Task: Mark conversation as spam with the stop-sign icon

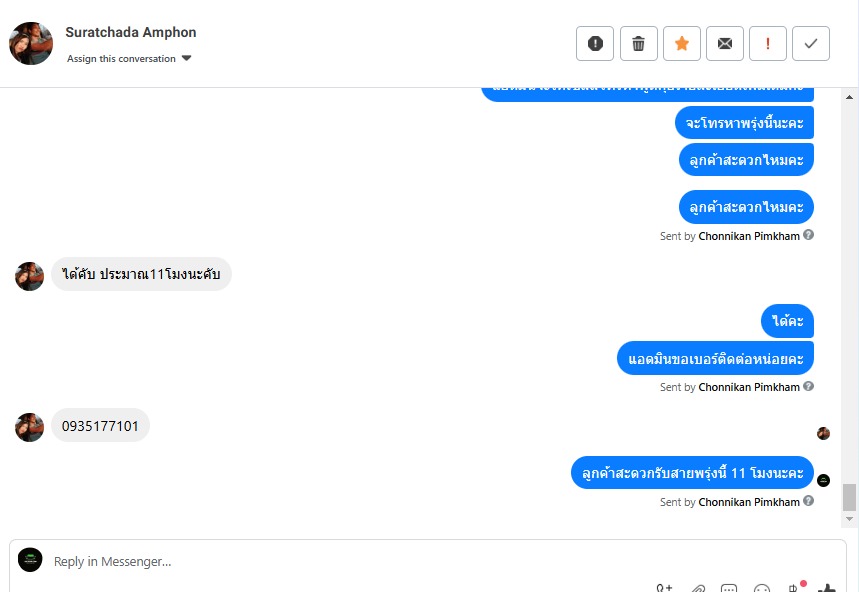Action: 595,43
